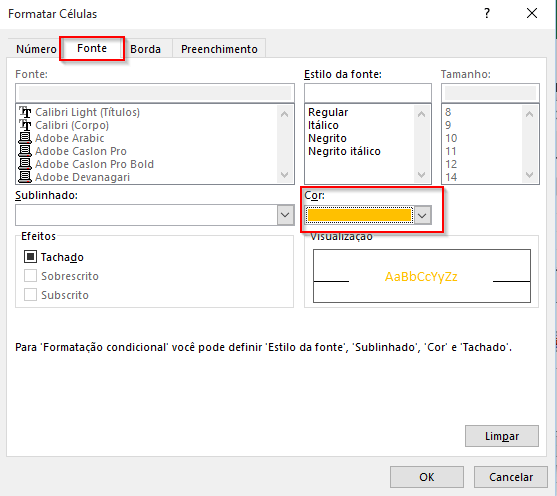This screenshot has width=557, height=496.
Task: Click the printer icon beside Adobe Arabic
Action: pyautogui.click(x=25, y=138)
